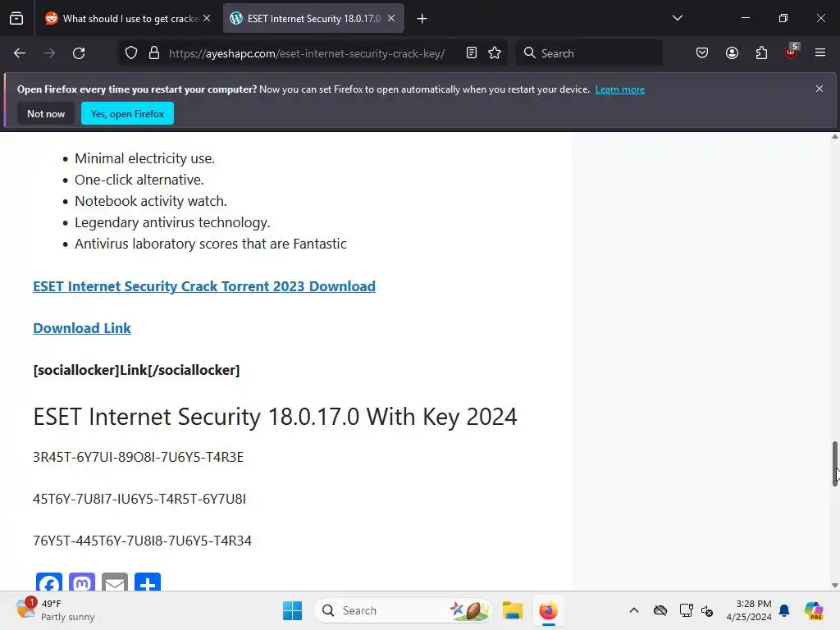Share via Facebook icon
The image size is (840, 630).
coord(49,582)
